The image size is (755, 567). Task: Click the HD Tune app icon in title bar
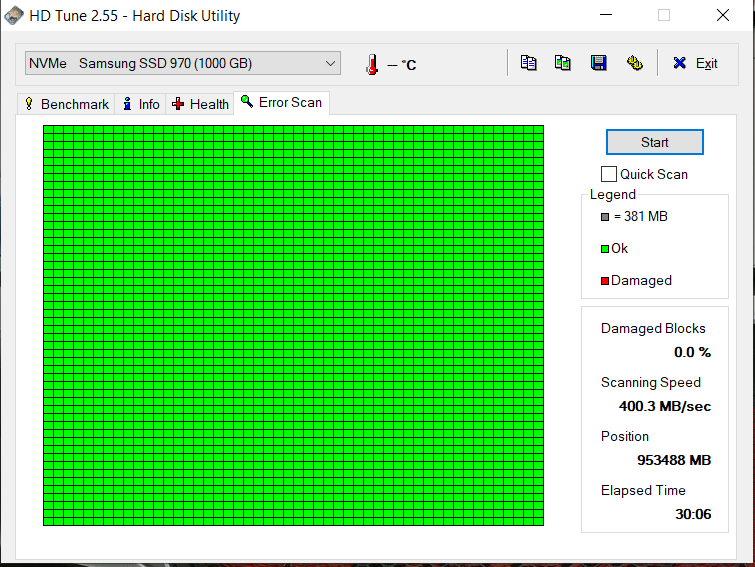click(13, 16)
